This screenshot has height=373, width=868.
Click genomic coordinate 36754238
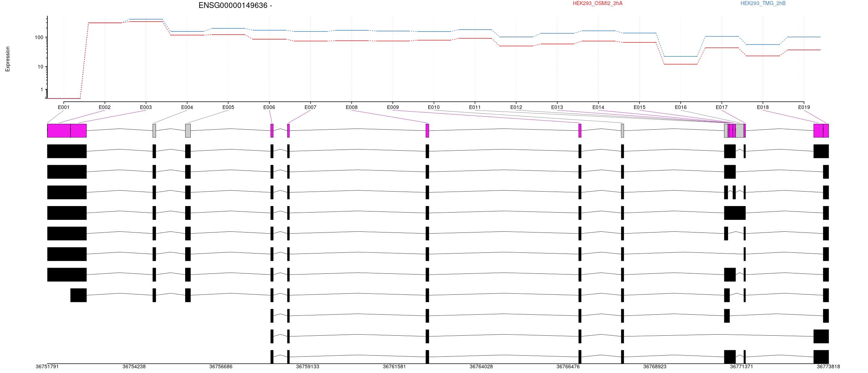click(134, 366)
